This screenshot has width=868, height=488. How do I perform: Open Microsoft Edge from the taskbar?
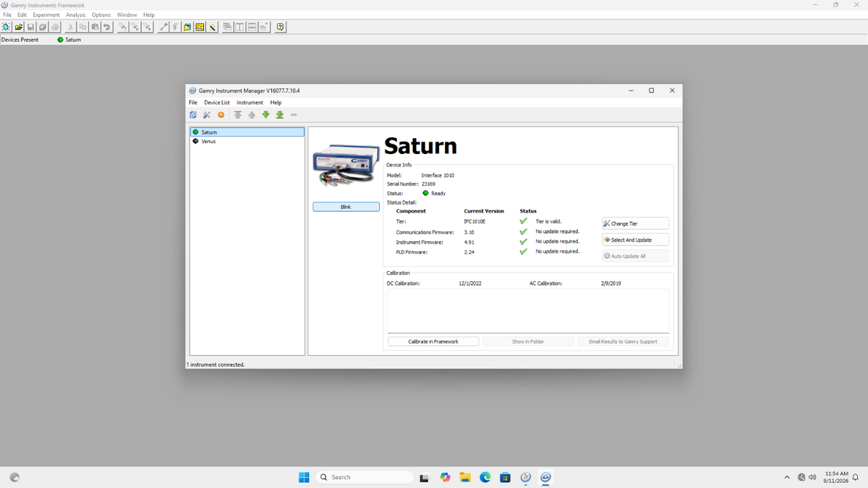[485, 477]
